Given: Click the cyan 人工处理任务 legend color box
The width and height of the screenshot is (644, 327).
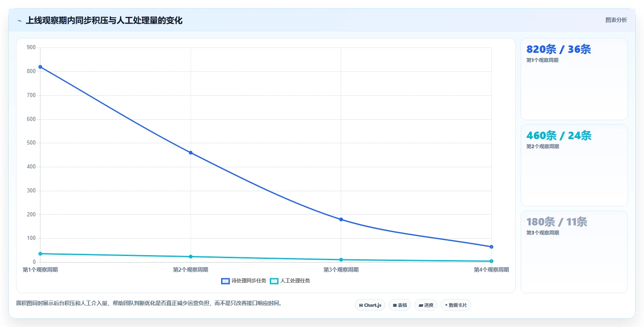Looking at the screenshot, I should [x=274, y=281].
